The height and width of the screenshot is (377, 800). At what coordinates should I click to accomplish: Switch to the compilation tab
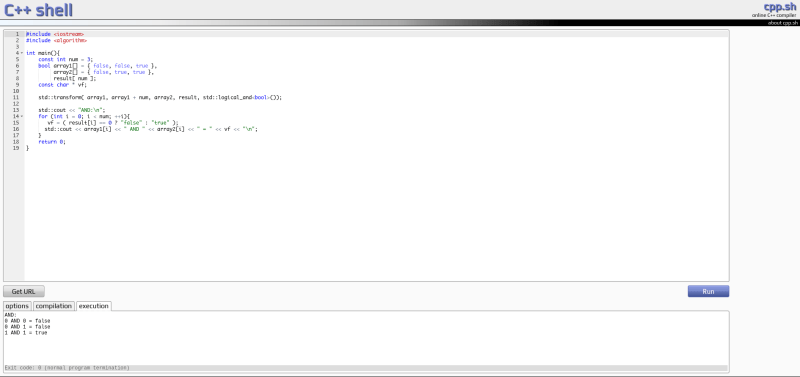54,306
